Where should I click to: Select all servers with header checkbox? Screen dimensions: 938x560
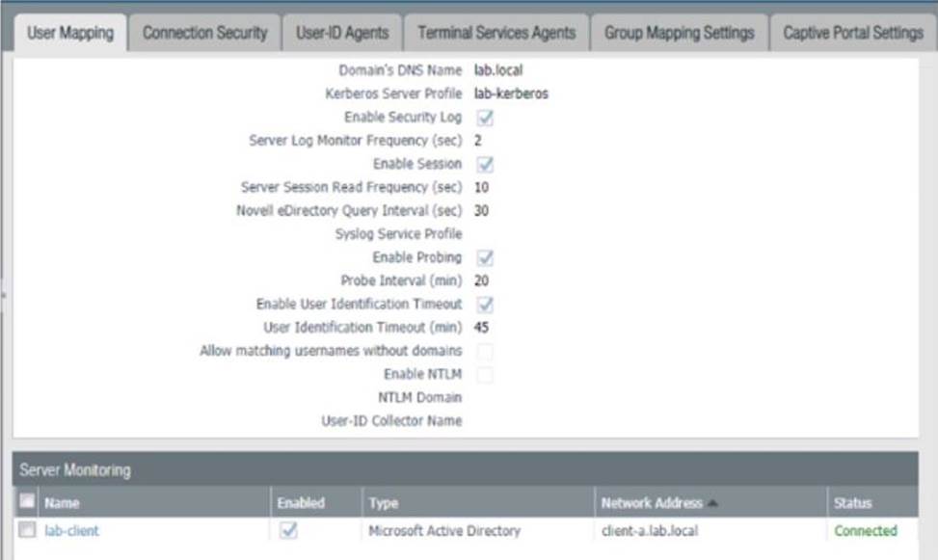[27, 502]
